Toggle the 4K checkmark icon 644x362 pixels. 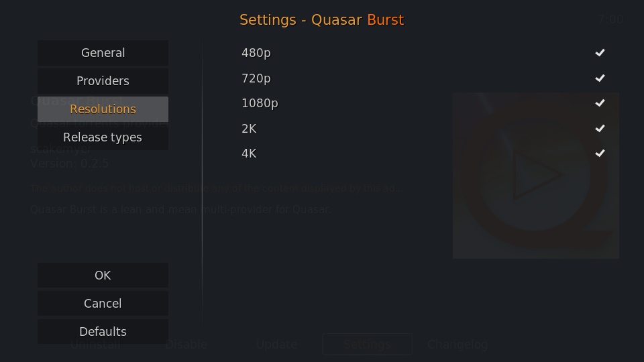tap(600, 153)
